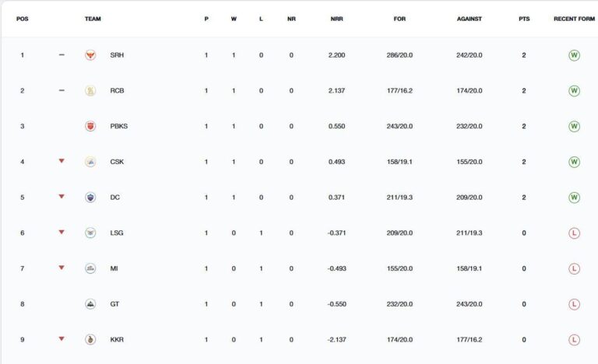The height and width of the screenshot is (364, 598).
Task: Open the LSG team logo
Action: [90, 233]
